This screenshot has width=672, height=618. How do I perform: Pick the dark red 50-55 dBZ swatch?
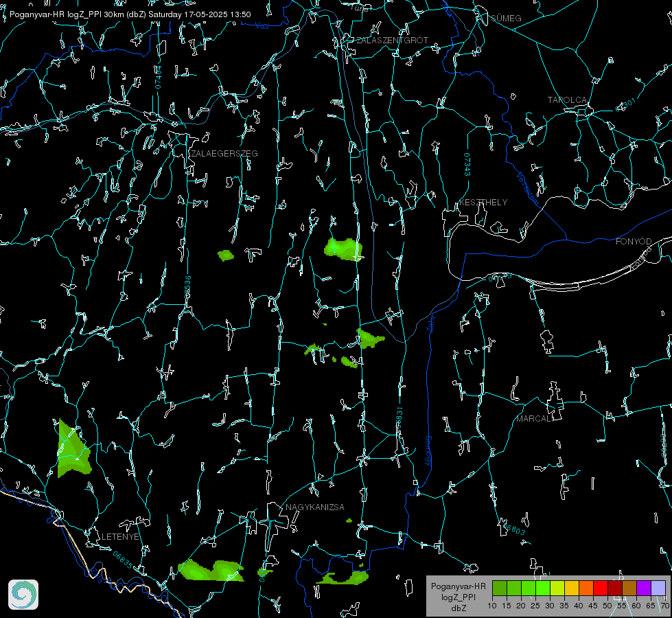(615, 588)
